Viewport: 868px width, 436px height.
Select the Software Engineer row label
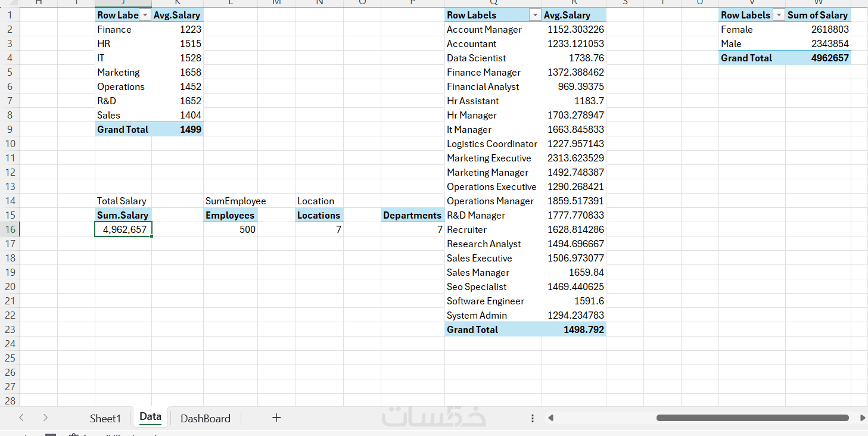493,301
